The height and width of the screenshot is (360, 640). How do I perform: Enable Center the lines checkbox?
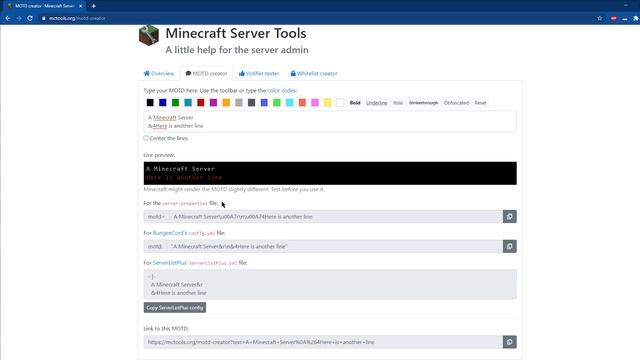[146, 138]
